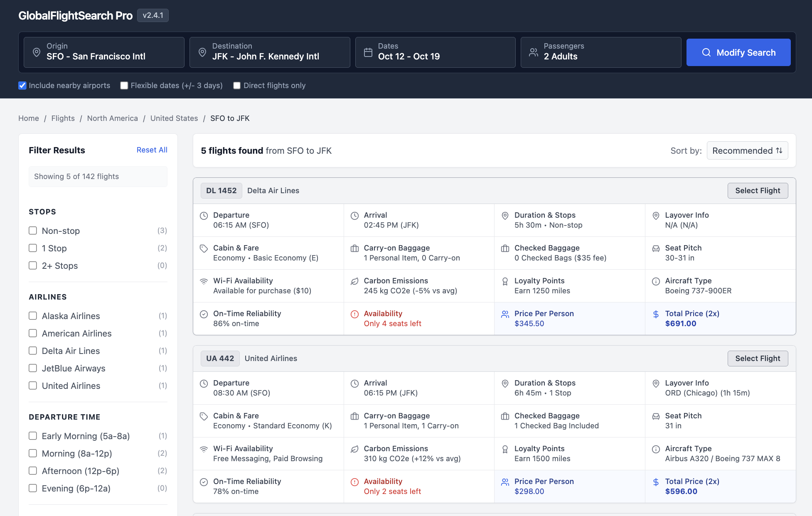This screenshot has height=516, width=812.
Task: Click the carbon emissions leaf icon on UA 442
Action: pos(354,449)
